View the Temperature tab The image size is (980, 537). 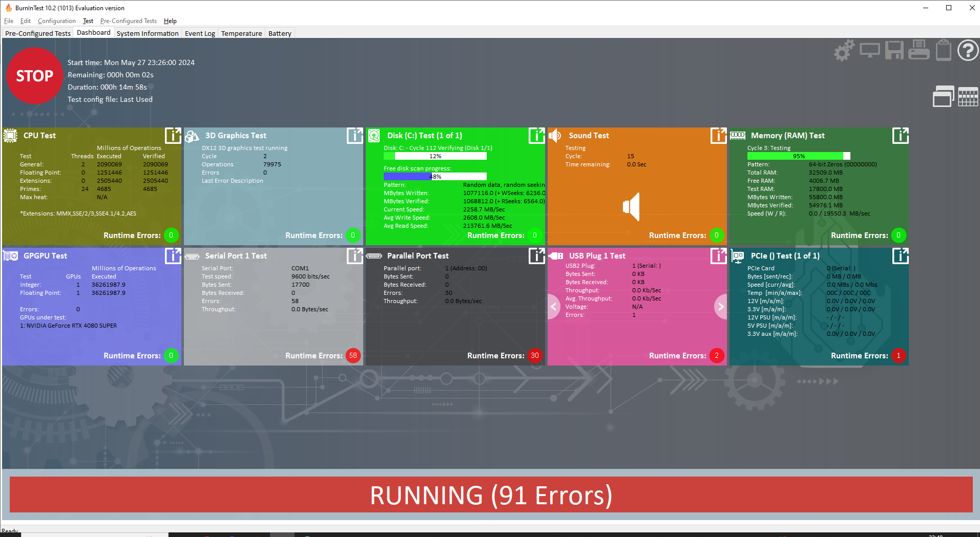click(242, 33)
